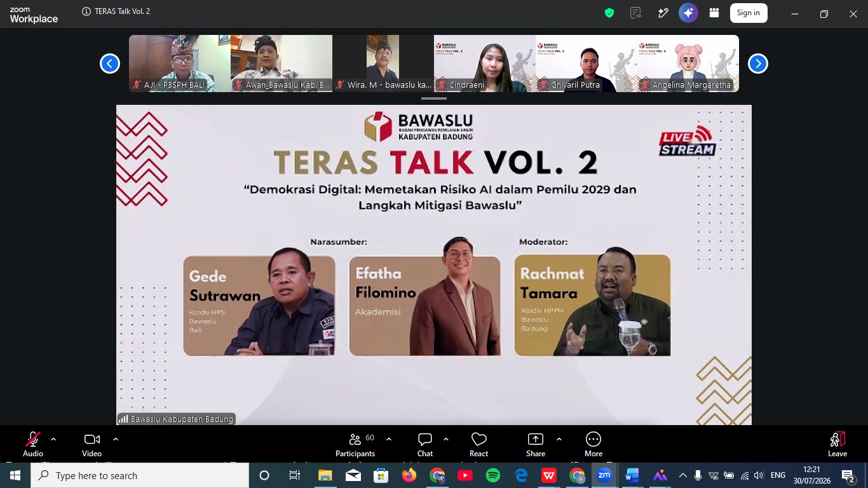The height and width of the screenshot is (488, 868).
Task: Expand share options caret beside Share
Action: (559, 439)
